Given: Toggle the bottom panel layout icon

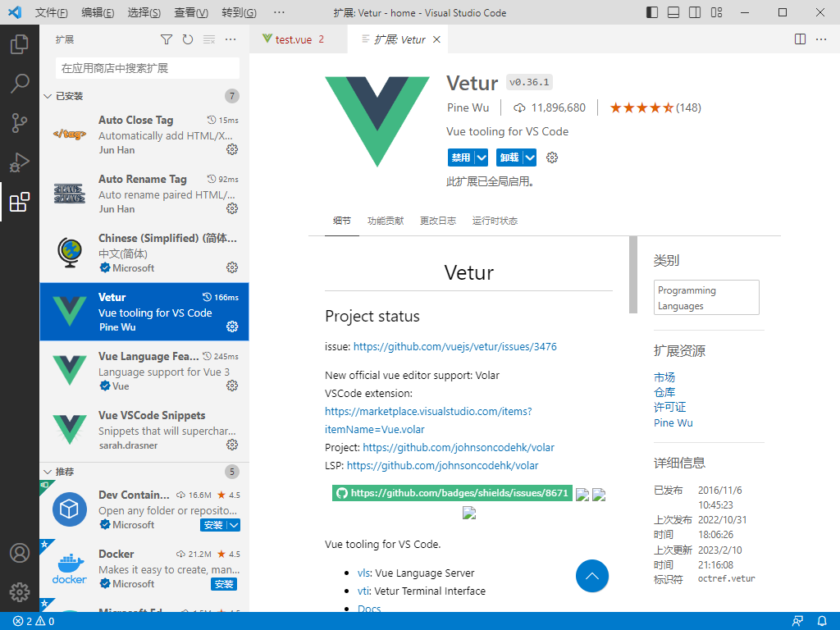Looking at the screenshot, I should click(x=673, y=12).
